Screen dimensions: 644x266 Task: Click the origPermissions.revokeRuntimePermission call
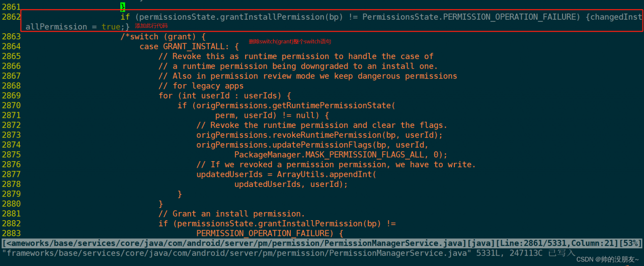(319, 135)
